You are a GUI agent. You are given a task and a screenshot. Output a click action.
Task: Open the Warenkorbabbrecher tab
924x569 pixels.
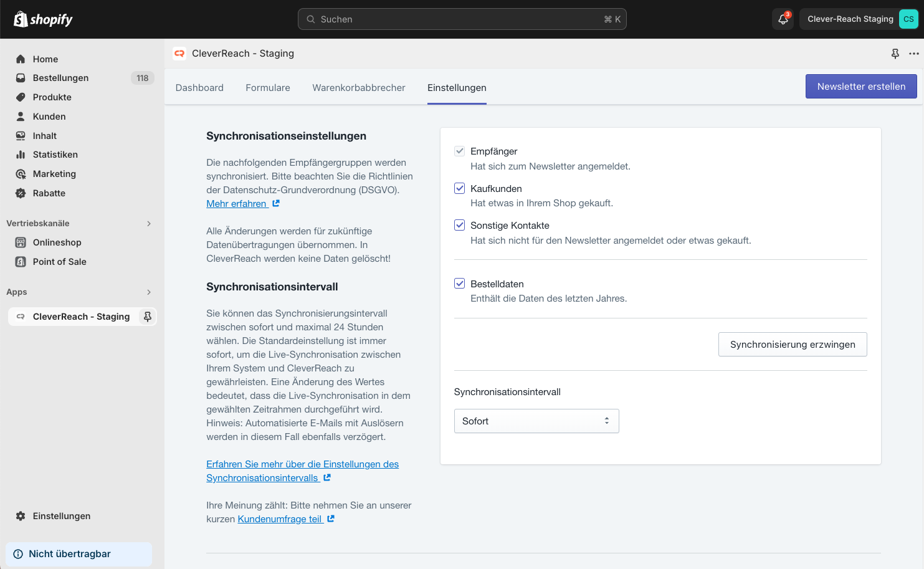(359, 88)
